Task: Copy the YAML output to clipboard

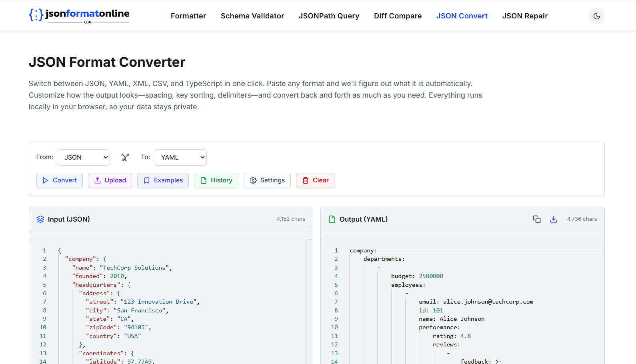Action: [537, 219]
